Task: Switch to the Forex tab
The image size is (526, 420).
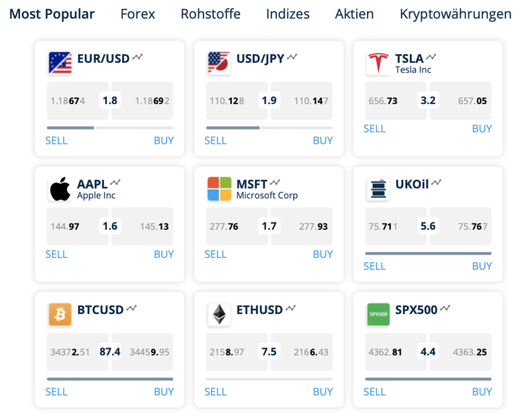Action: pos(137,14)
